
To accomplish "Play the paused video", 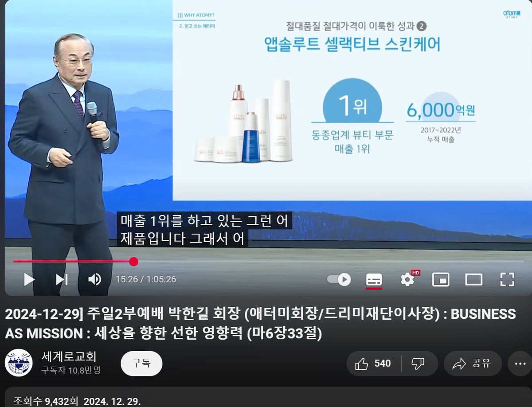I will 29,279.
